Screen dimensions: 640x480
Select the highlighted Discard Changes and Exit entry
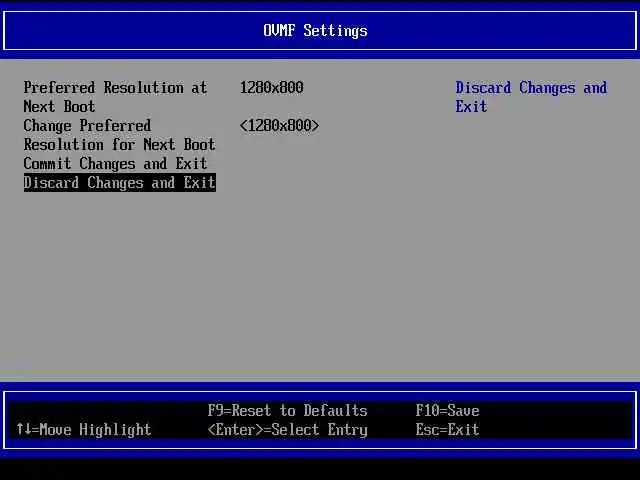pyautogui.click(x=120, y=182)
